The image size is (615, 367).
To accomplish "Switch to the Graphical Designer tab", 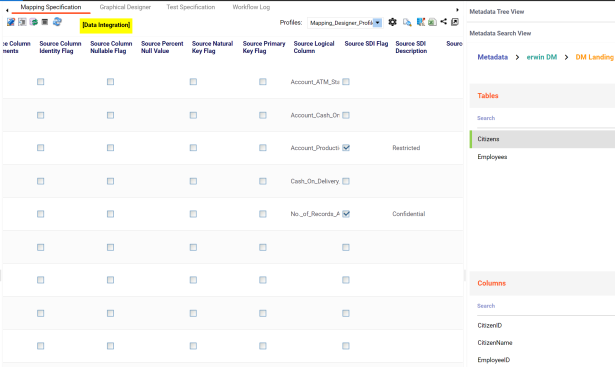I will 125,7.
